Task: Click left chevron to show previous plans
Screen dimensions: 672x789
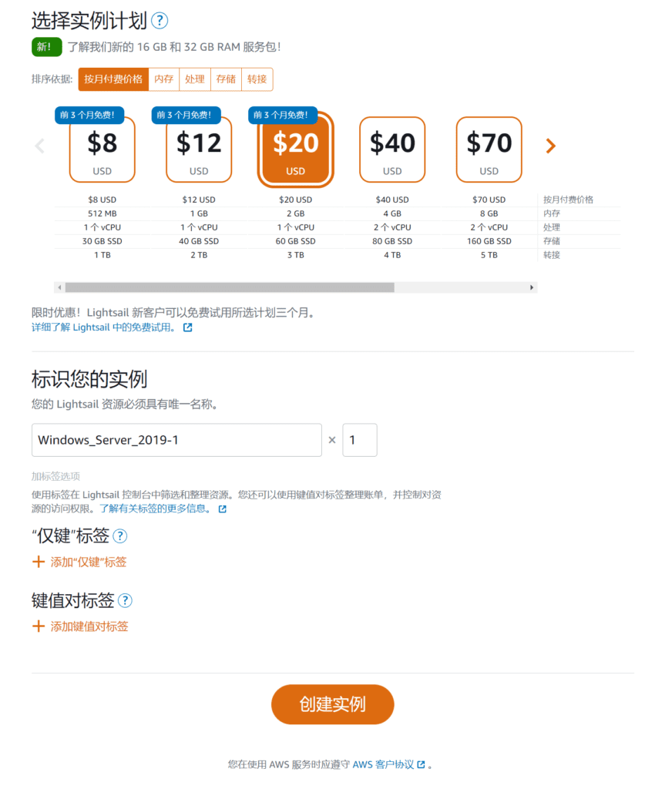Action: click(x=40, y=146)
